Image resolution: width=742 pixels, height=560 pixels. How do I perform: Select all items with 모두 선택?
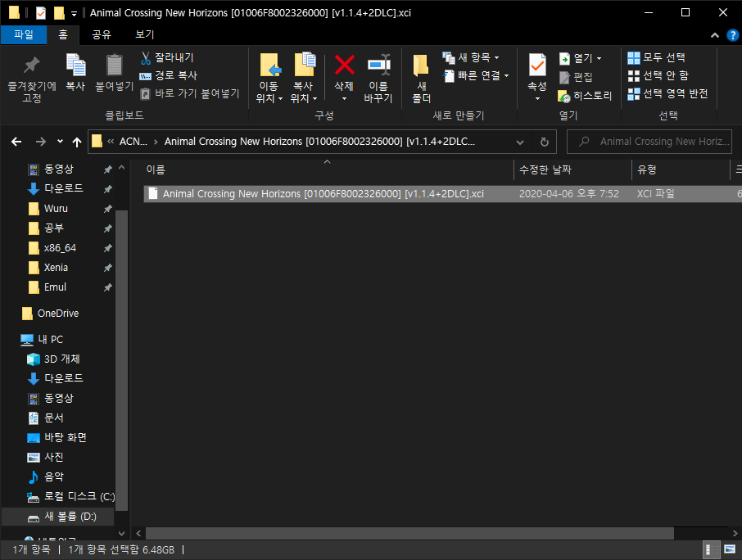pos(656,57)
